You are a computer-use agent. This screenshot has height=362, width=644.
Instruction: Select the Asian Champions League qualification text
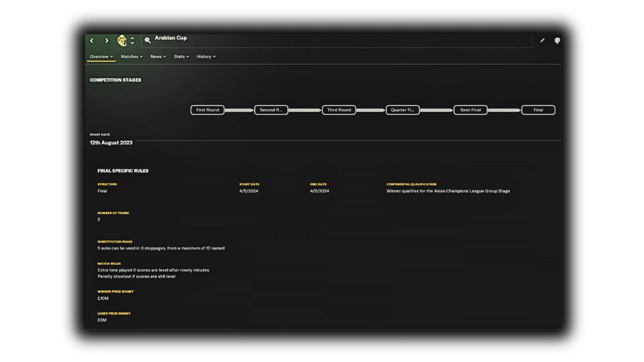[448, 191]
